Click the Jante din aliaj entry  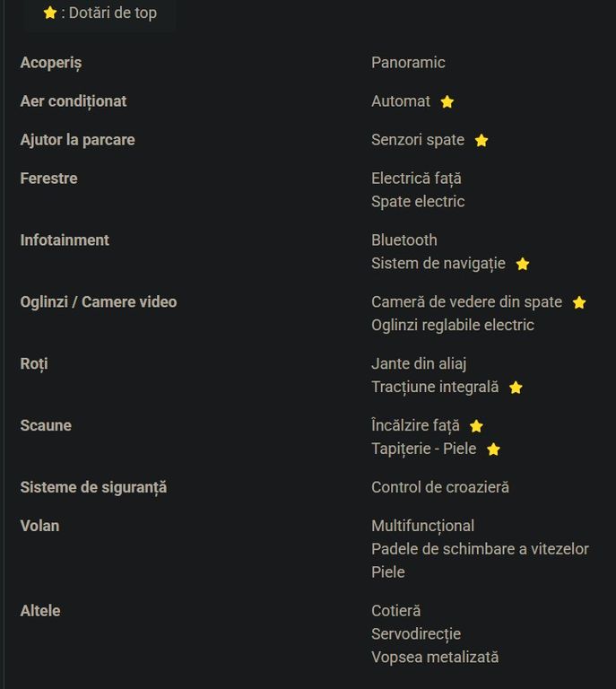click(419, 364)
